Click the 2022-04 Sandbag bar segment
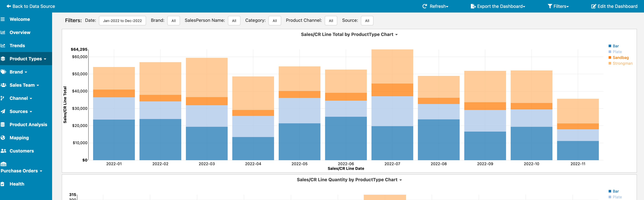The height and width of the screenshot is (200, 644). 253,113
